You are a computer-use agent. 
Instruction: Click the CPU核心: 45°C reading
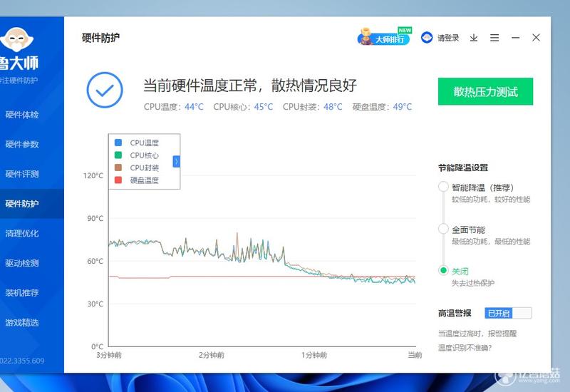pos(243,107)
